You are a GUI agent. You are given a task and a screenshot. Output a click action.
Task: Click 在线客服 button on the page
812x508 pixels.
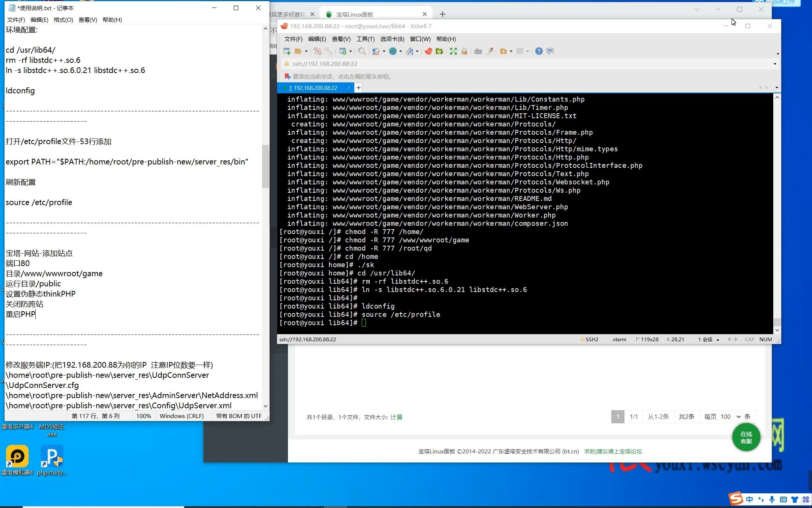[747, 437]
